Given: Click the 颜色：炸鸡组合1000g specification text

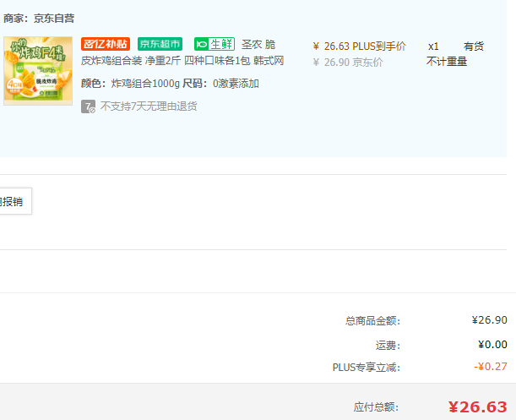Looking at the screenshot, I should [x=130, y=84].
